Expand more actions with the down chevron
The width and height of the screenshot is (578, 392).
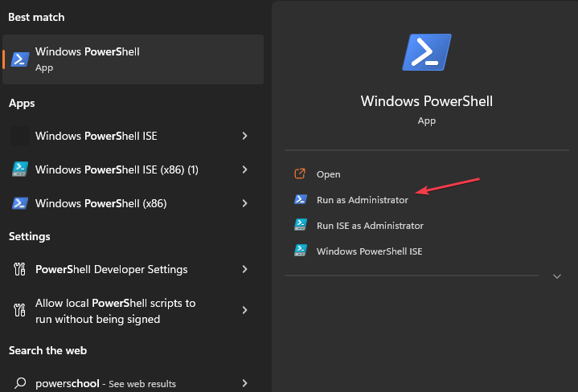557,276
